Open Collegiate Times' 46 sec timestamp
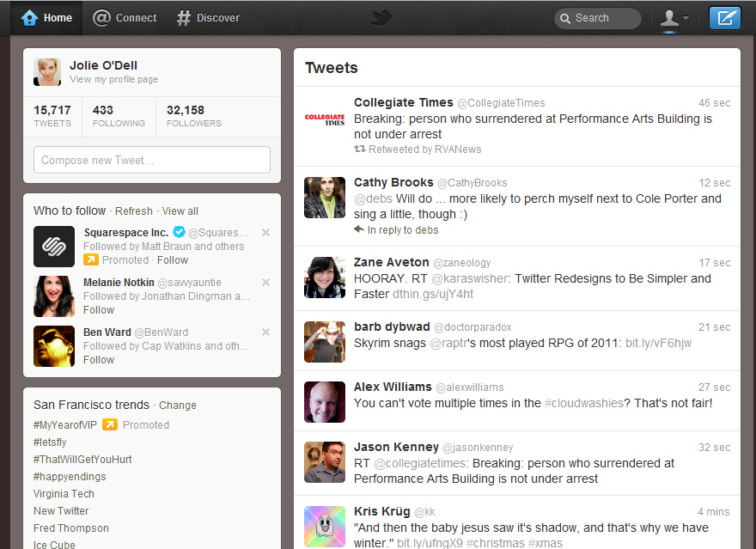 (x=715, y=103)
